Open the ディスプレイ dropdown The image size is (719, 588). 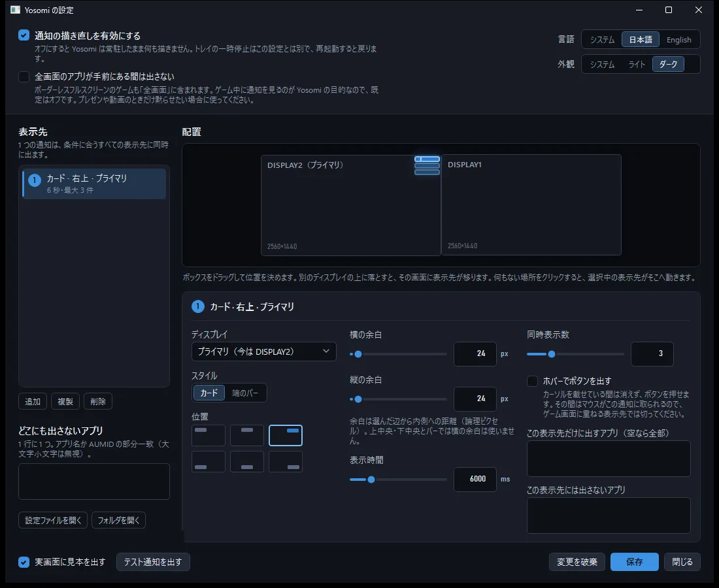(x=263, y=351)
